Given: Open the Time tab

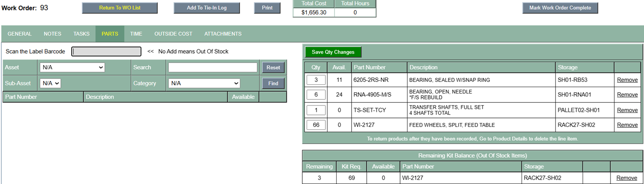Looking at the screenshot, I should tap(136, 34).
